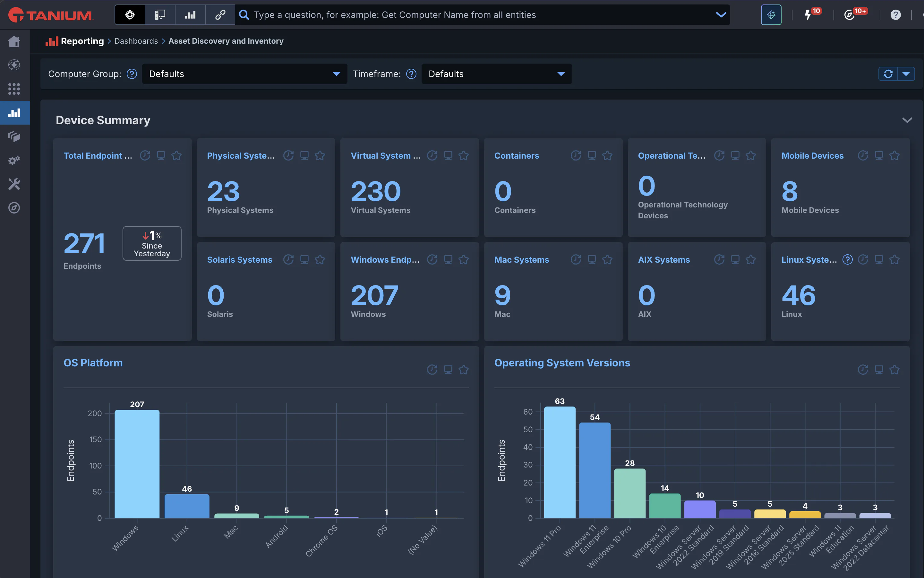Screen dimensions: 924x578
Task: Open the Computer Group Defaults dropdown
Action: pyautogui.click(x=245, y=74)
